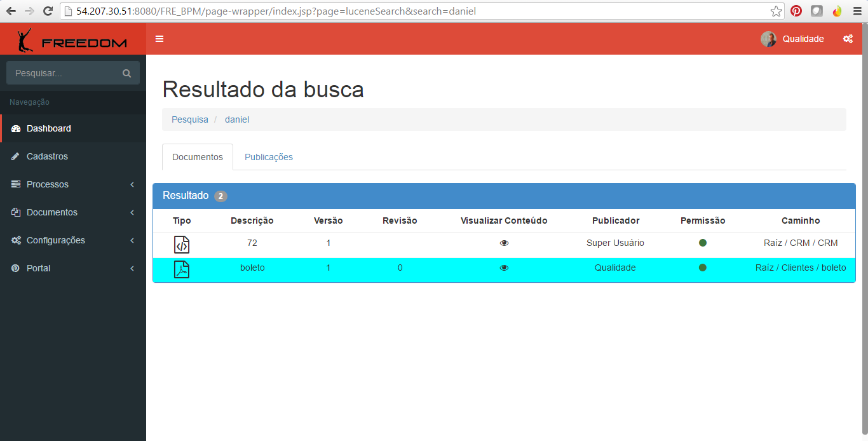
Task: Click the daniel breadcrumb link
Action: [x=237, y=119]
